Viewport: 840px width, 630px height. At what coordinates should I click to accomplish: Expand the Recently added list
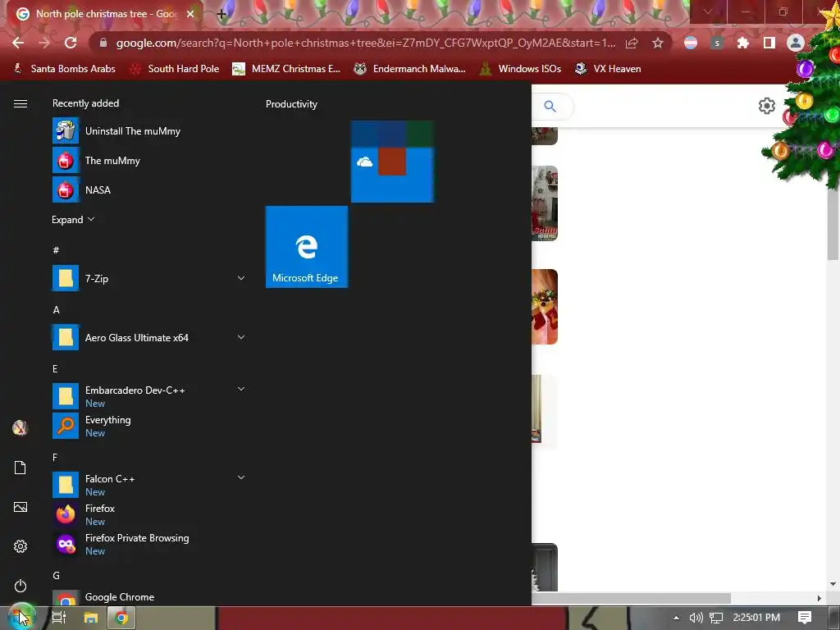(73, 220)
